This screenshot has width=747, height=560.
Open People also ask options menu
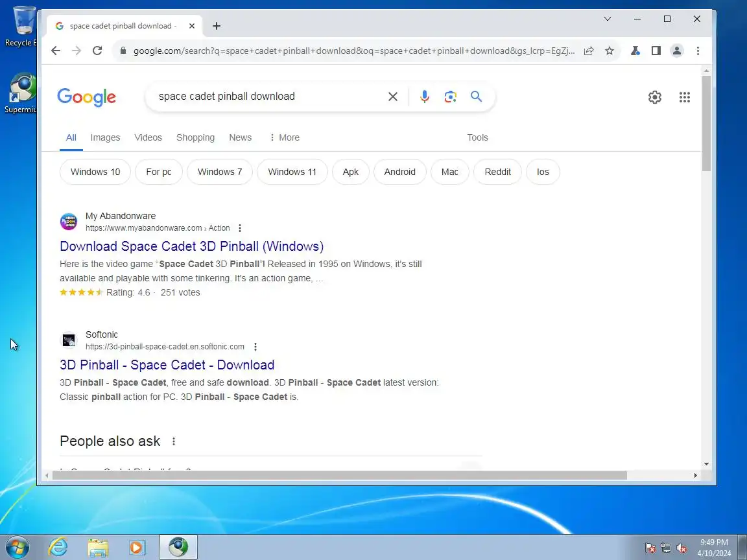(x=173, y=441)
